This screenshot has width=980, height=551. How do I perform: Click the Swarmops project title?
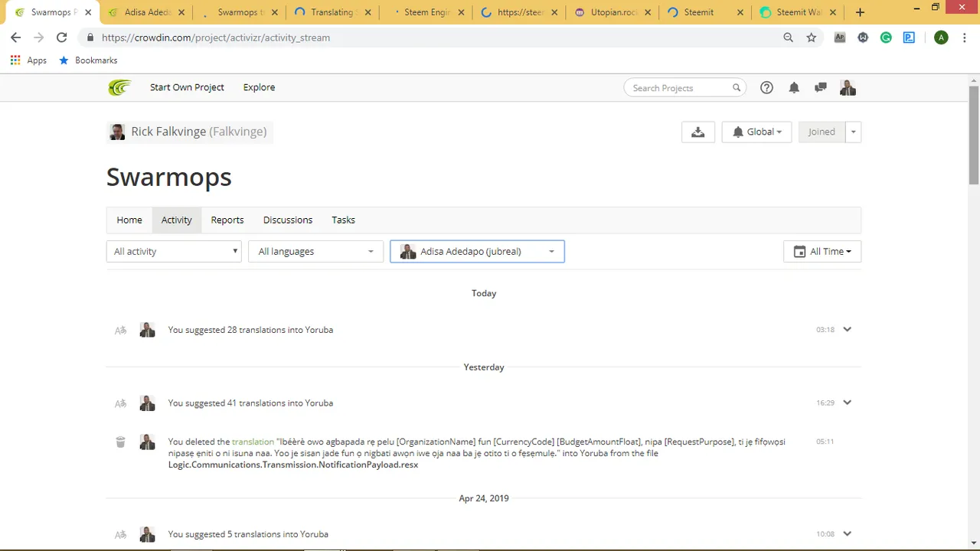point(169,177)
